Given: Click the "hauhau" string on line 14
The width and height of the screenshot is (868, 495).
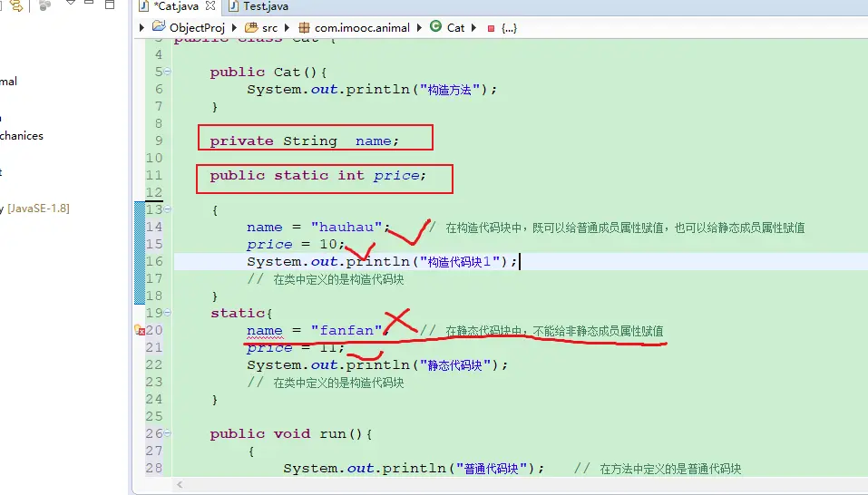Looking at the screenshot, I should [x=346, y=227].
